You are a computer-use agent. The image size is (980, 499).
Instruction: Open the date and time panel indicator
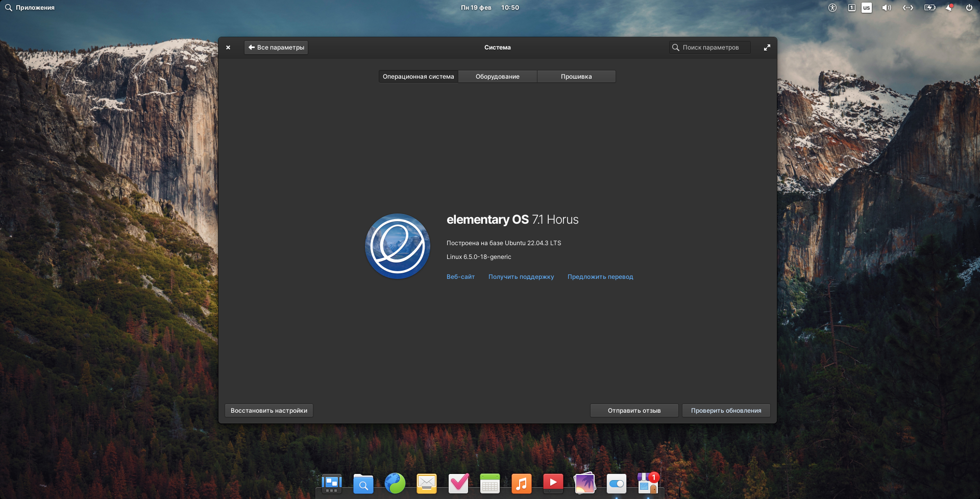coord(490,8)
